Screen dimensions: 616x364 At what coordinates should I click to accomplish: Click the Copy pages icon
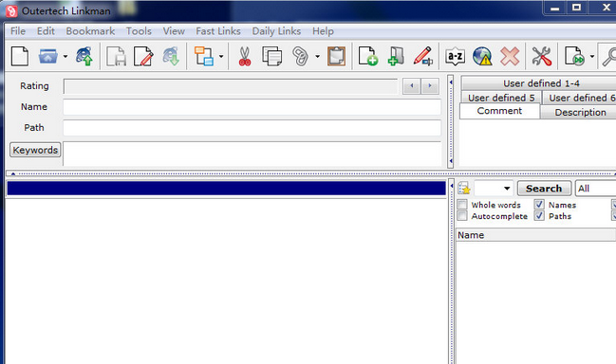click(271, 57)
